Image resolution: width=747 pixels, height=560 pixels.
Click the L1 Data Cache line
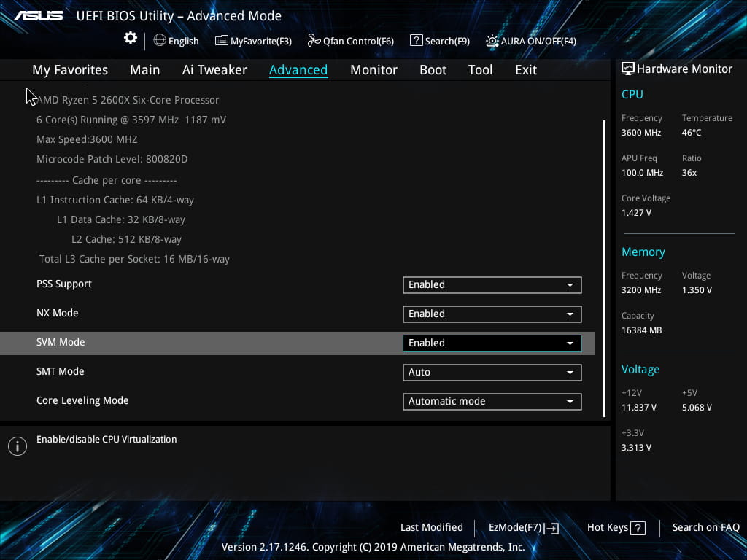click(x=121, y=220)
